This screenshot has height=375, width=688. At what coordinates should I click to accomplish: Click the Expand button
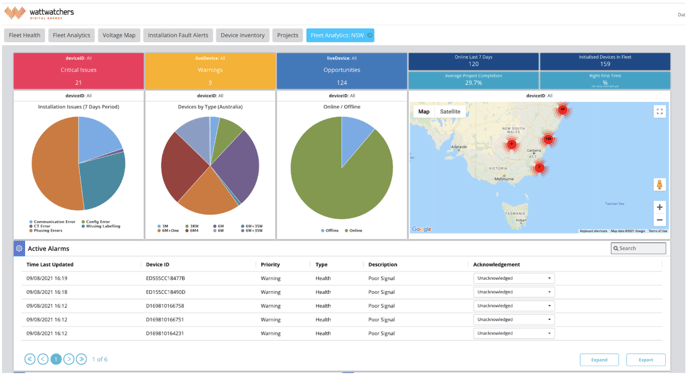coord(599,360)
